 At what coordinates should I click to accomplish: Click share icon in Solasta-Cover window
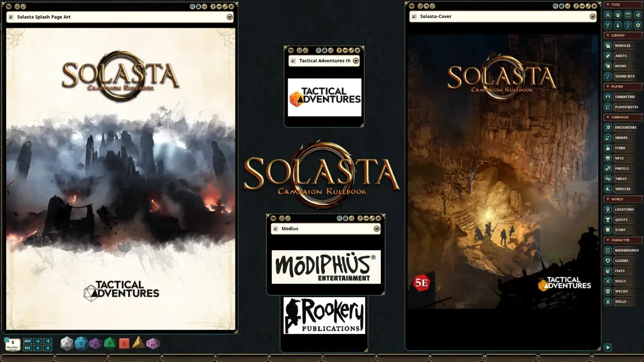pyautogui.click(x=568, y=6)
